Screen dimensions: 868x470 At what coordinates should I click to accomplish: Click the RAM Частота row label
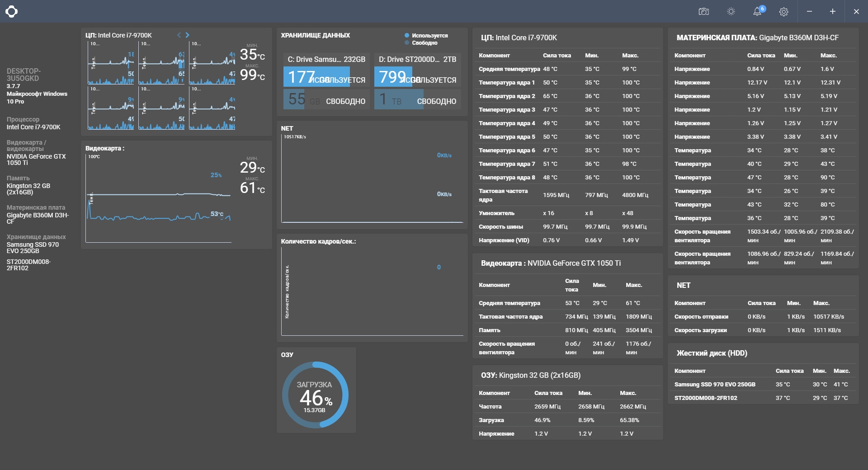click(490, 407)
